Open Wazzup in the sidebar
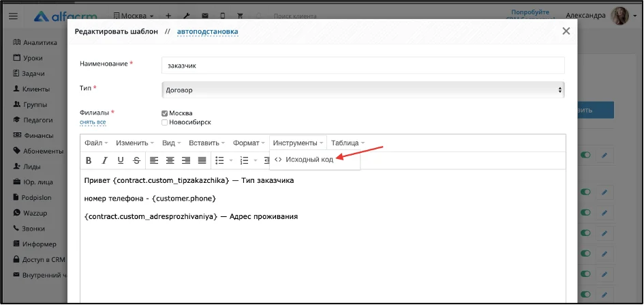 [30, 213]
